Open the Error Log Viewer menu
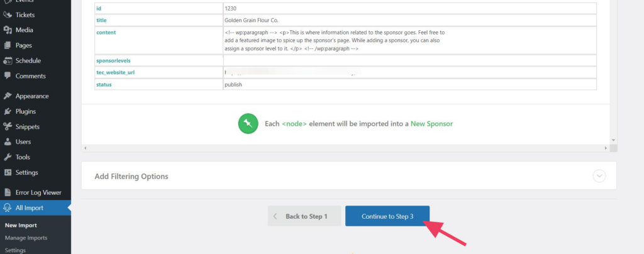 point(38,192)
